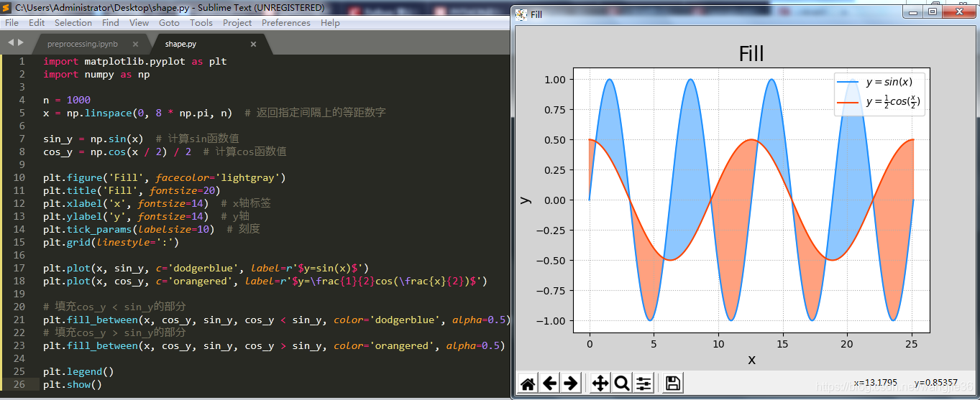
Task: Close the shape.py tab
Action: 253,44
